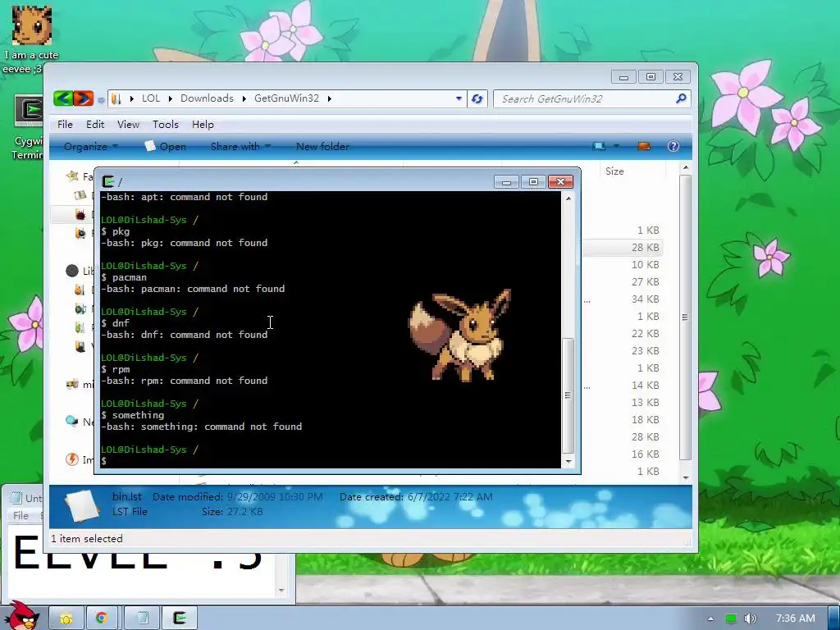This screenshot has width=840, height=630.
Task: Click the volume speaker tray icon
Action: pyautogui.click(x=751, y=619)
